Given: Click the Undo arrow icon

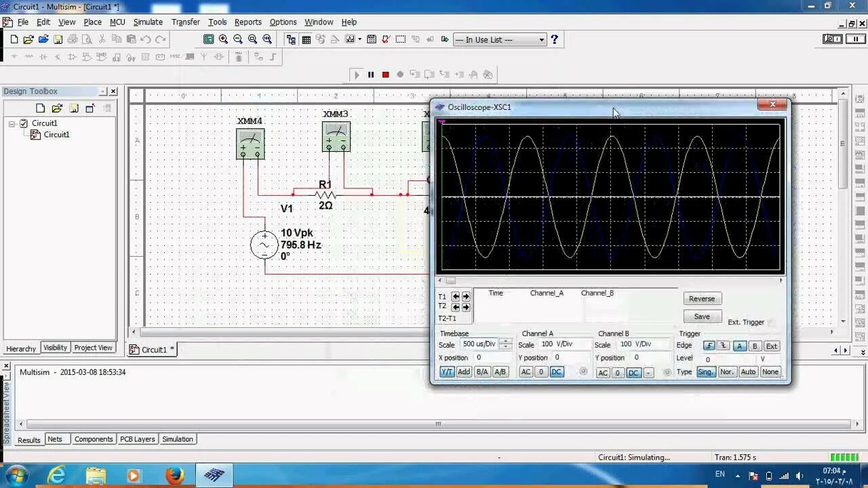Looking at the screenshot, I should pyautogui.click(x=146, y=39).
